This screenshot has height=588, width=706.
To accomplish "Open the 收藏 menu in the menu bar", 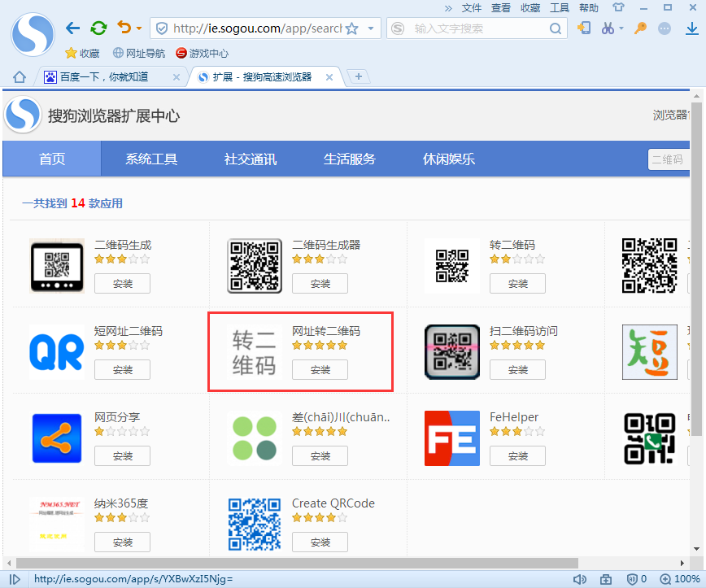I will (x=530, y=7).
